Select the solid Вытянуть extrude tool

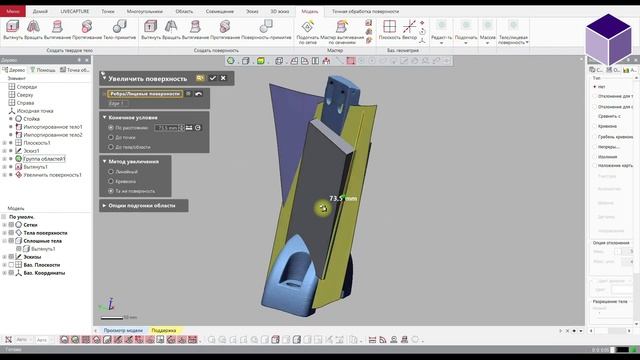[13, 30]
